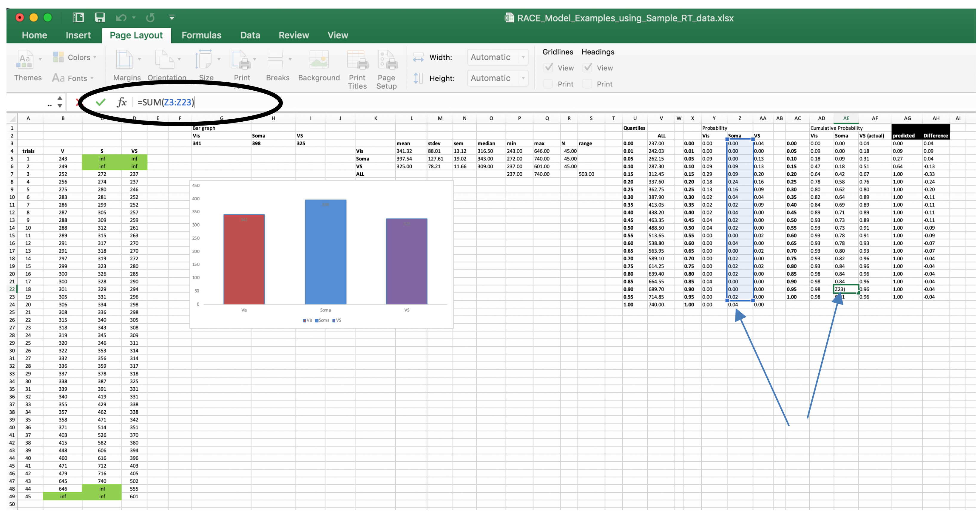Open the Themes gallery icon

[24, 60]
